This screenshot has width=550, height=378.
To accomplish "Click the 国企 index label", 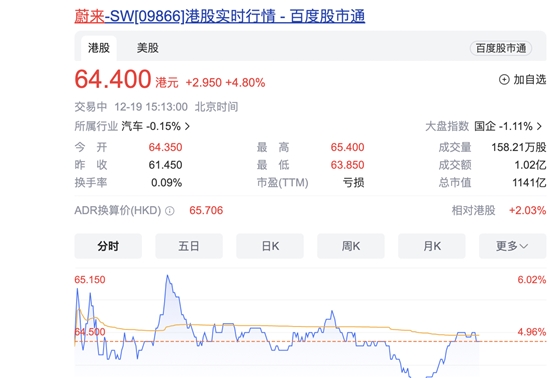I will pos(485,126).
